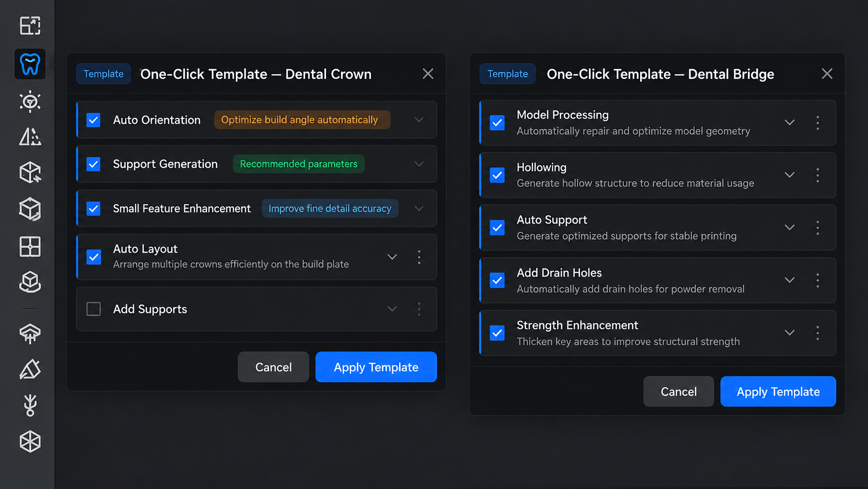Uncheck Add Drain Holes checkbox

(x=497, y=281)
